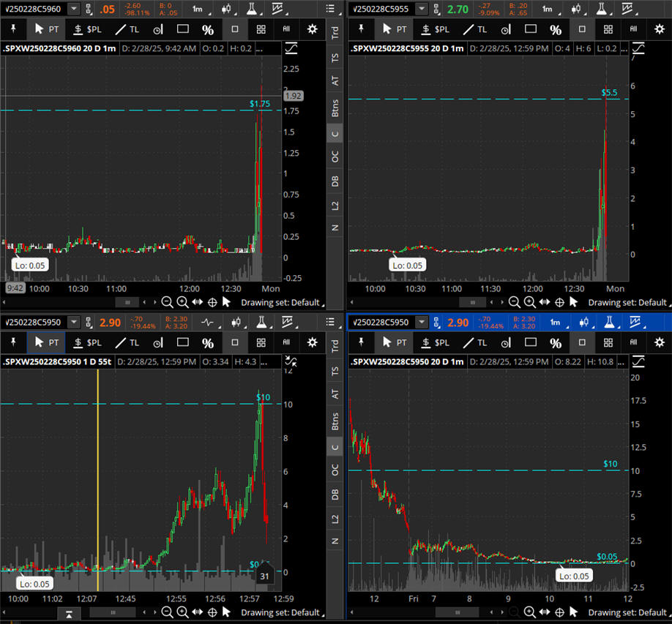Expand symbol dropdown in blue bottom-right header
The image size is (672, 624).
(x=422, y=322)
